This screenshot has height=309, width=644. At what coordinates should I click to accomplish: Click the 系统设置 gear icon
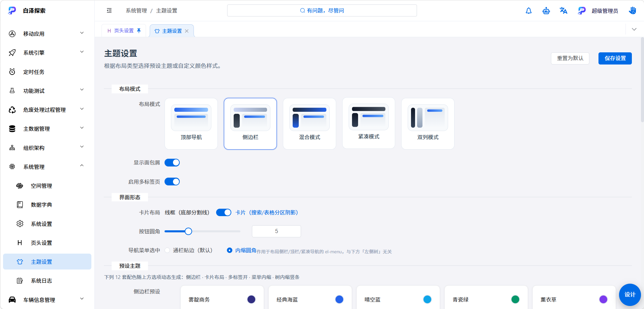(20, 224)
